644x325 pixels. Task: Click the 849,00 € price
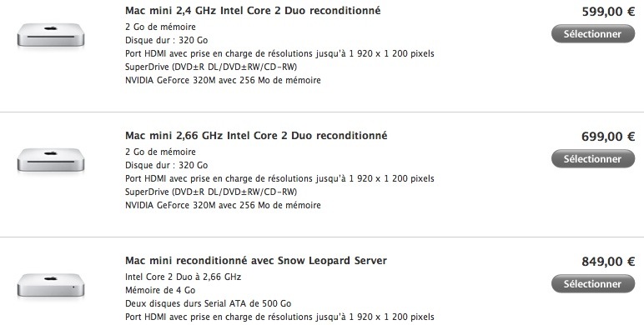point(608,261)
